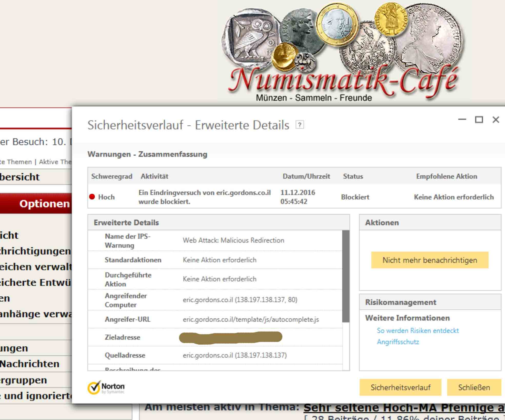The width and height of the screenshot is (505, 420).
Task: Close the Sicherheitsverlauf window
Action: click(496, 119)
